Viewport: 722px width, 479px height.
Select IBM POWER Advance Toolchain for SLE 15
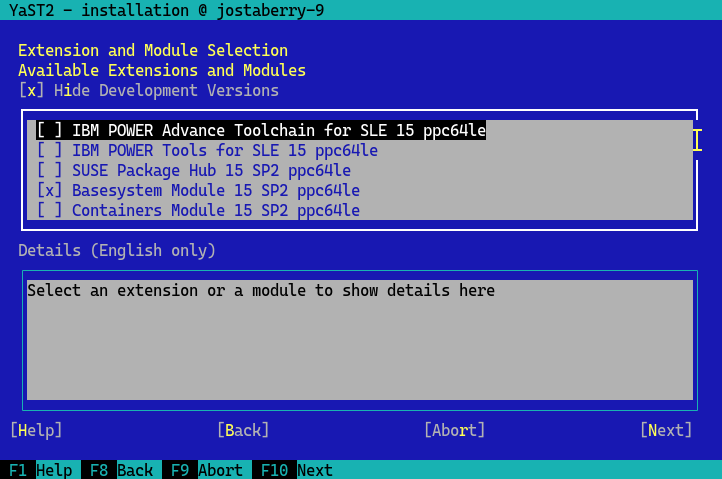point(260,131)
